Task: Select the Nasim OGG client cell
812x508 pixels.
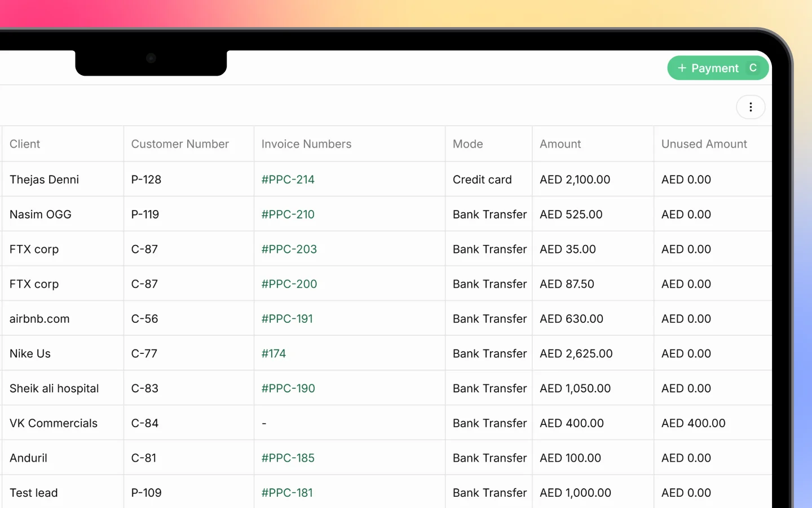Action: coord(63,214)
